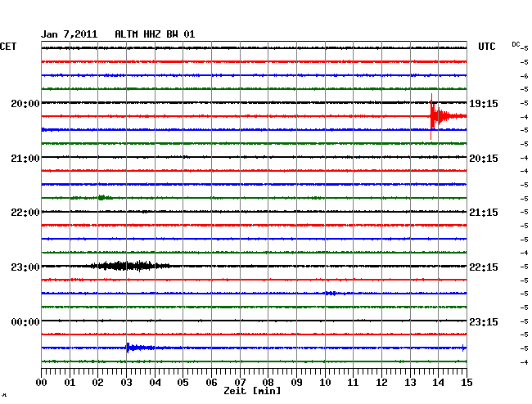The image size is (532, 404).
Task: Click minute tick label "04" on time axis
Action: [155, 383]
